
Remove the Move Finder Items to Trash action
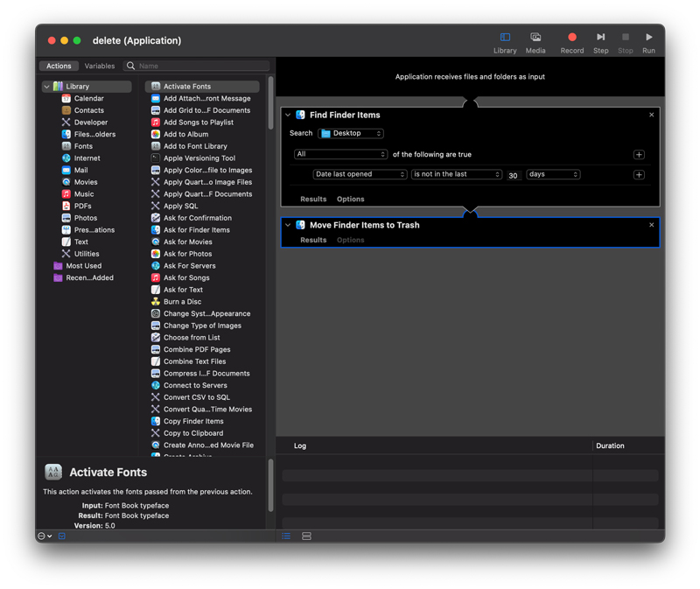652,225
